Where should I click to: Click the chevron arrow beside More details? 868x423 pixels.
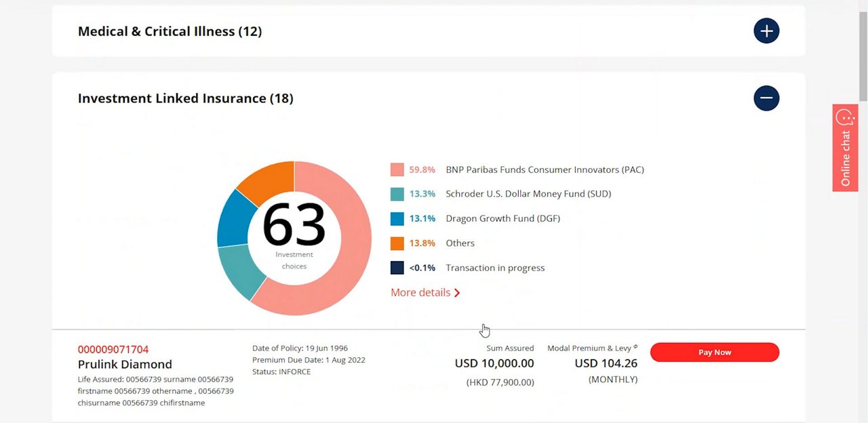pos(457,293)
